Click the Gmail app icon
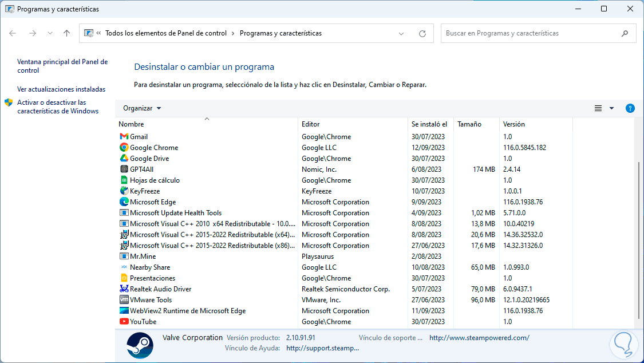 [124, 136]
